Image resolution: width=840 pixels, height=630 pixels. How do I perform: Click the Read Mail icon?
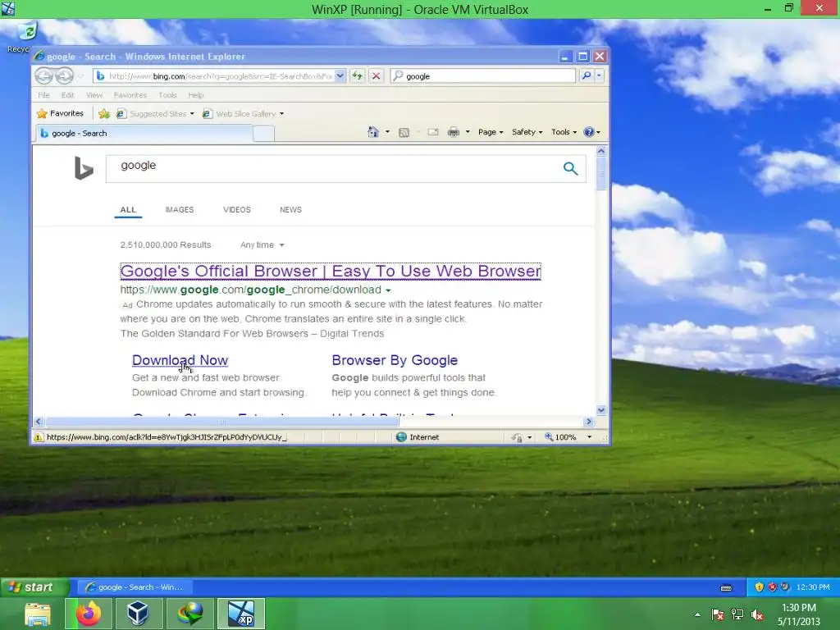[x=433, y=132]
